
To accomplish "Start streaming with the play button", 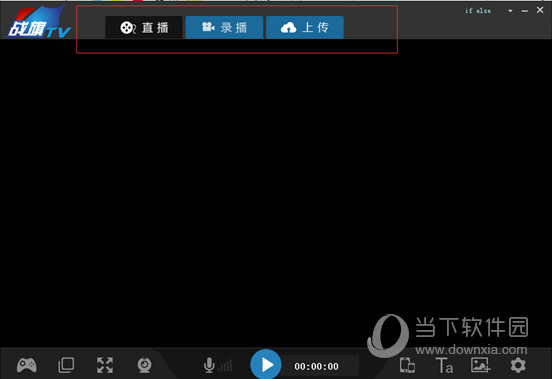I will (x=266, y=365).
